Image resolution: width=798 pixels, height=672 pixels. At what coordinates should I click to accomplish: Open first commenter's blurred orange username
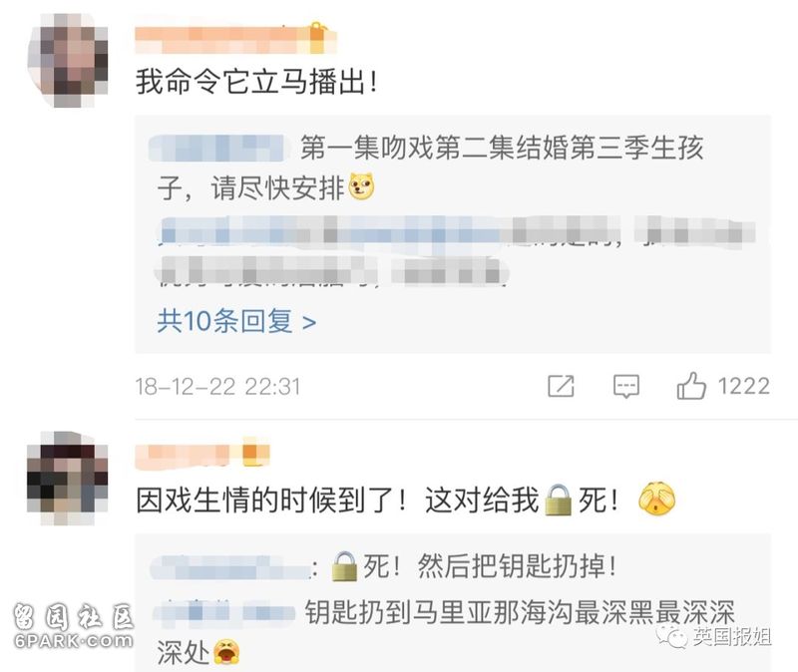[235, 38]
